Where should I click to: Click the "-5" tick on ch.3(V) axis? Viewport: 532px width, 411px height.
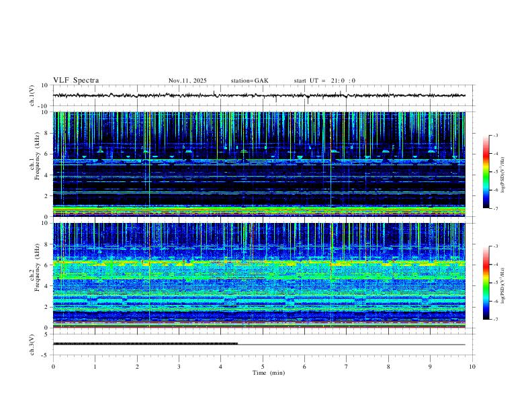point(46,355)
